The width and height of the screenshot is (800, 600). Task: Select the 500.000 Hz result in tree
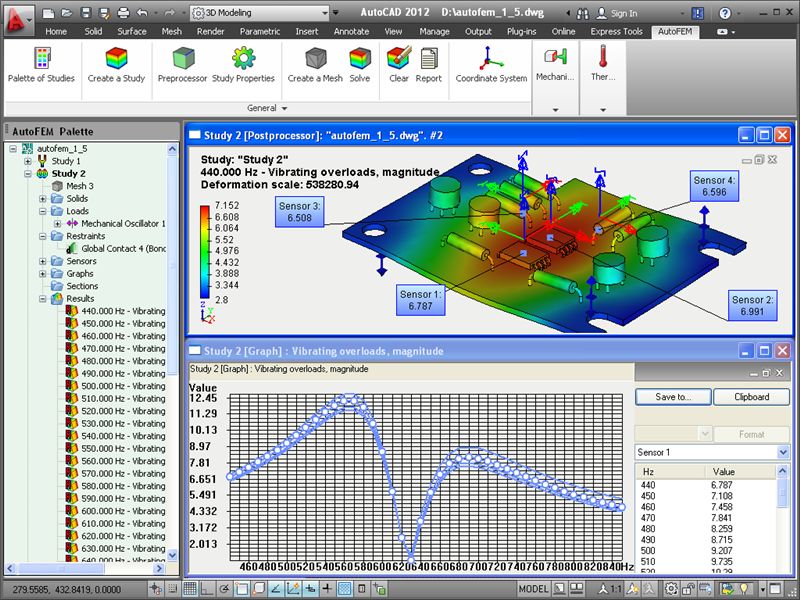(116, 386)
